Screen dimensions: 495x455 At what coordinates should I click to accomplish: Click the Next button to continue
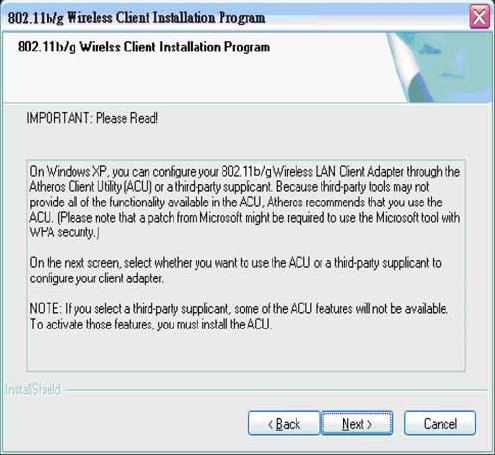tap(357, 423)
